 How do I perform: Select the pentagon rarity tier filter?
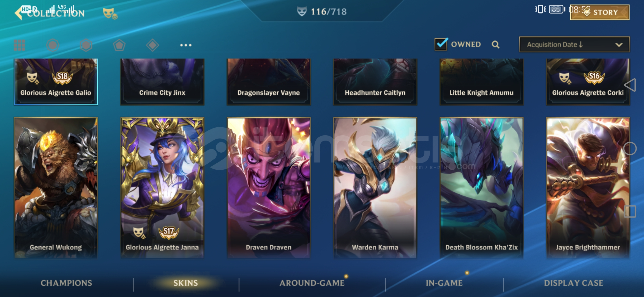point(119,45)
